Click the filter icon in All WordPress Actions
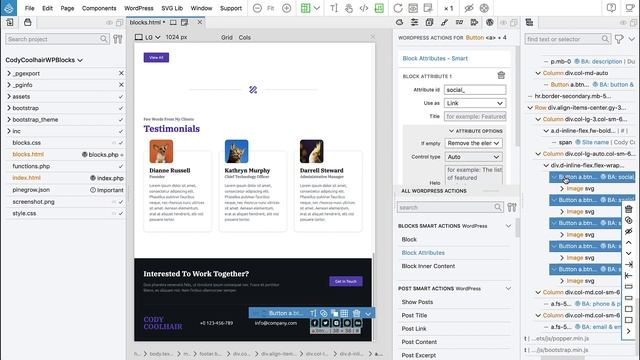Screen dimensions: 640x360 [512, 207]
